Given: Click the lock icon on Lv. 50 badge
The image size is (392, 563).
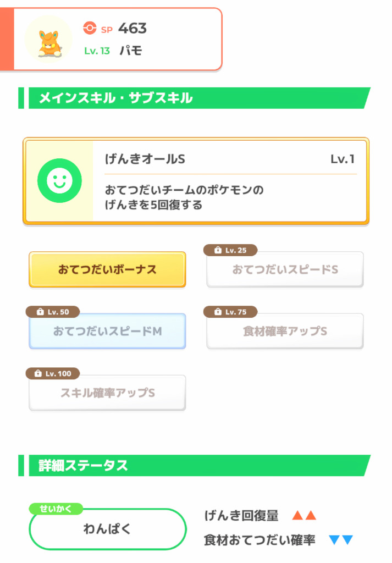Looking at the screenshot, I should point(40,312).
